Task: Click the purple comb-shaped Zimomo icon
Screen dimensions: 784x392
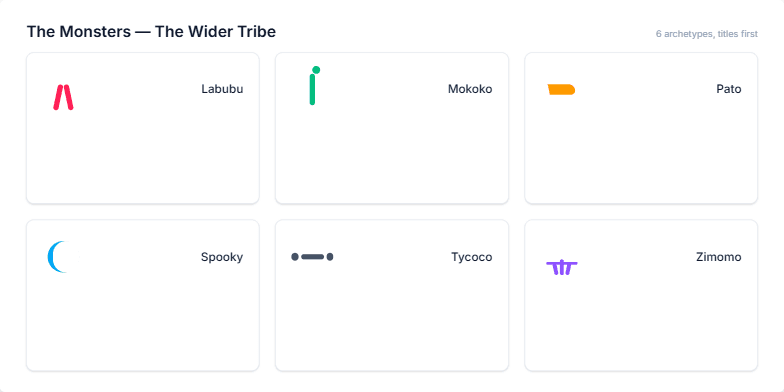Action: [562, 268]
